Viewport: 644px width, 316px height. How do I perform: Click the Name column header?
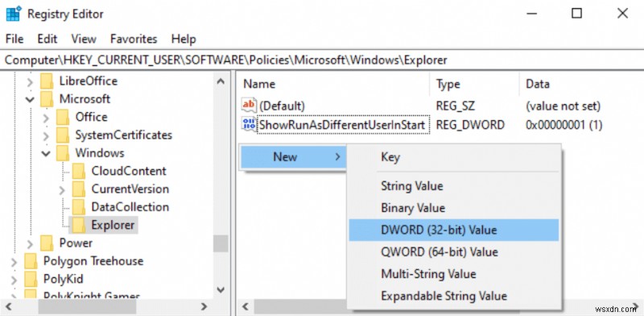click(333, 84)
